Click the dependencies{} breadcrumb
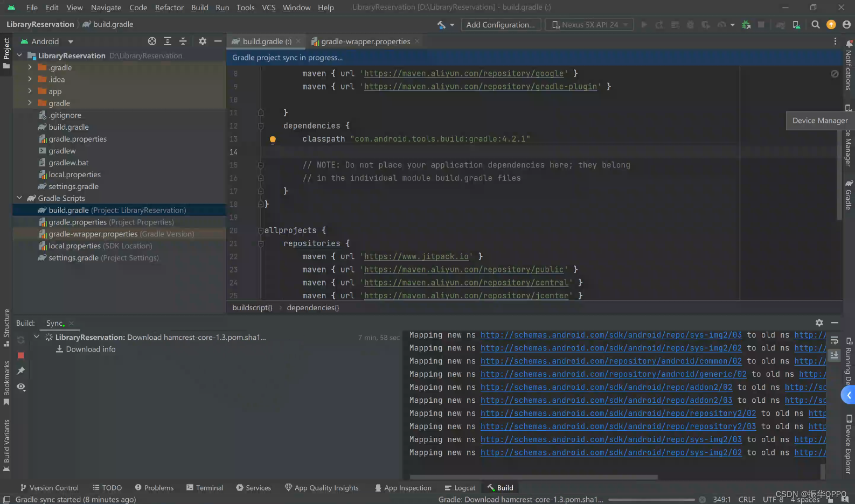 (x=313, y=308)
